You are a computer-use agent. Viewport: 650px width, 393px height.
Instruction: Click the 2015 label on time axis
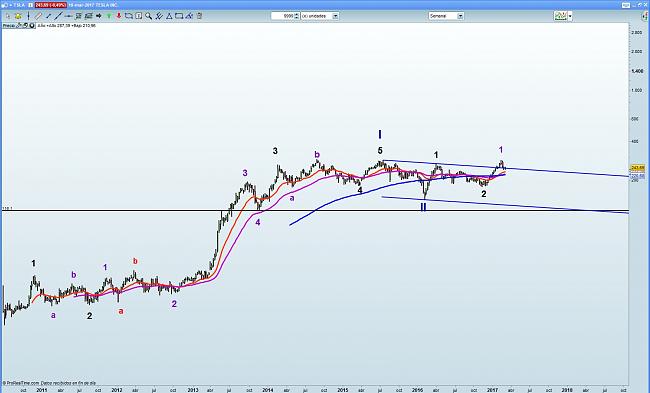click(x=342, y=390)
